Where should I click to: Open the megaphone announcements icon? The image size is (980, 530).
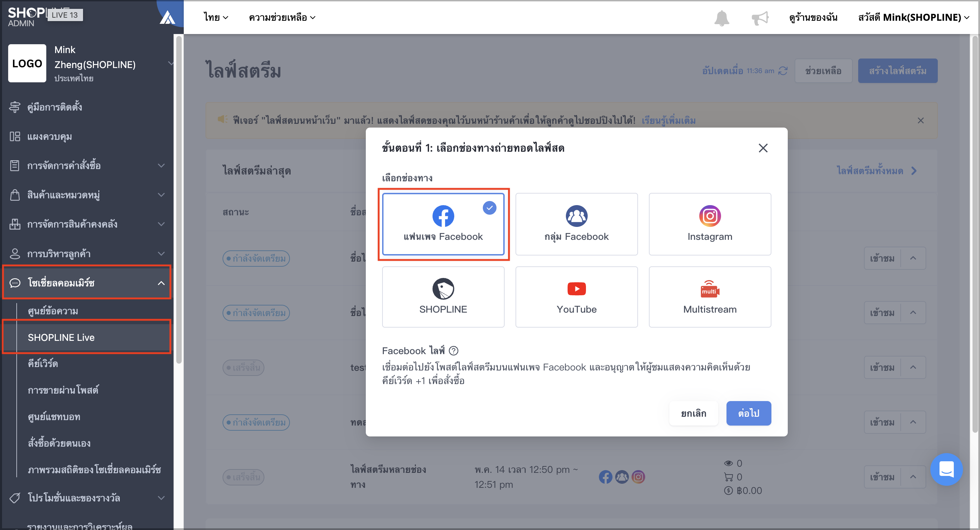click(760, 18)
